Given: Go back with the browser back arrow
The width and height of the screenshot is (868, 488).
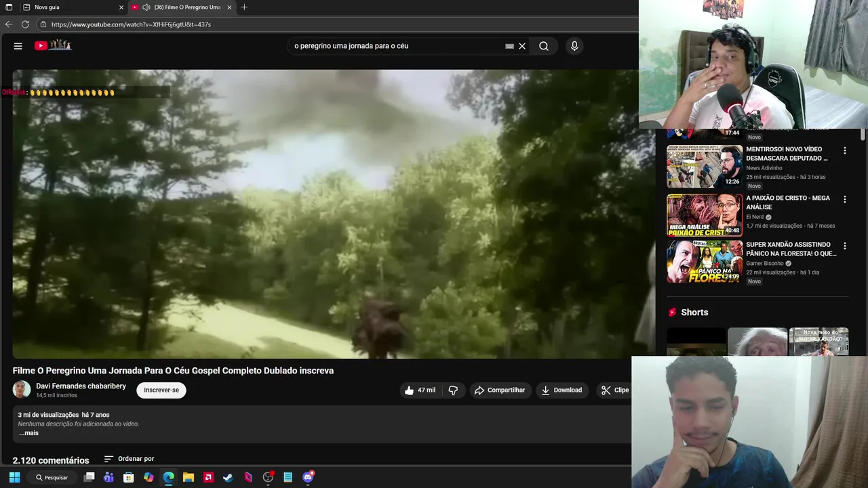Looking at the screenshot, I should tap(9, 24).
